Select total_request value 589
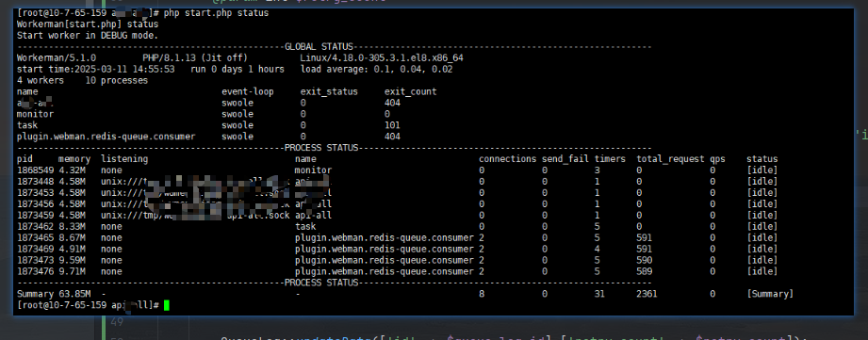 click(x=645, y=271)
